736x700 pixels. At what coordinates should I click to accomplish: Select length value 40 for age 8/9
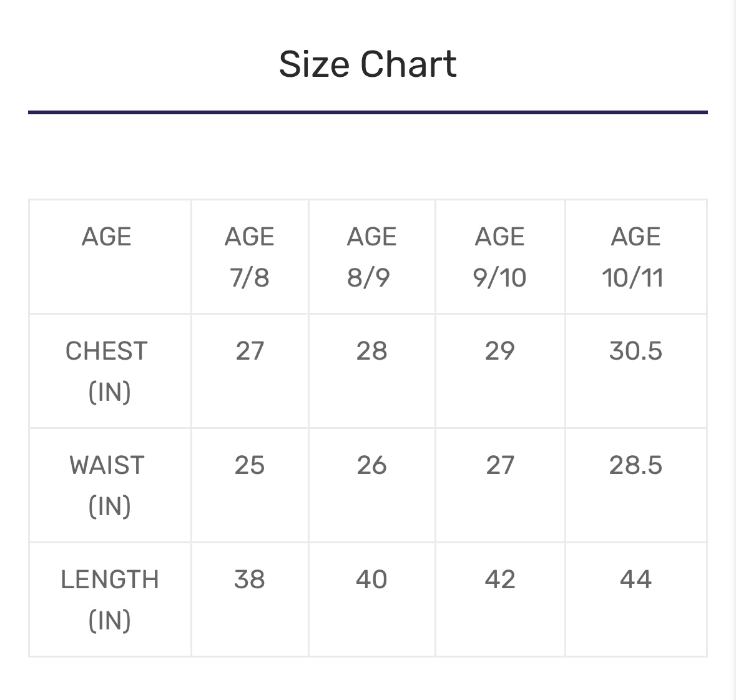coord(371,579)
